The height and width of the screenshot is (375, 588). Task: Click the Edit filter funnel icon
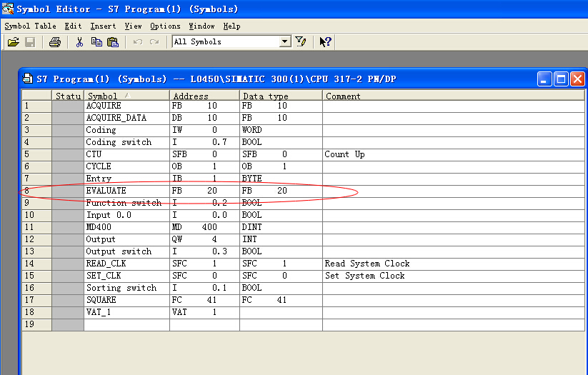pyautogui.click(x=300, y=41)
